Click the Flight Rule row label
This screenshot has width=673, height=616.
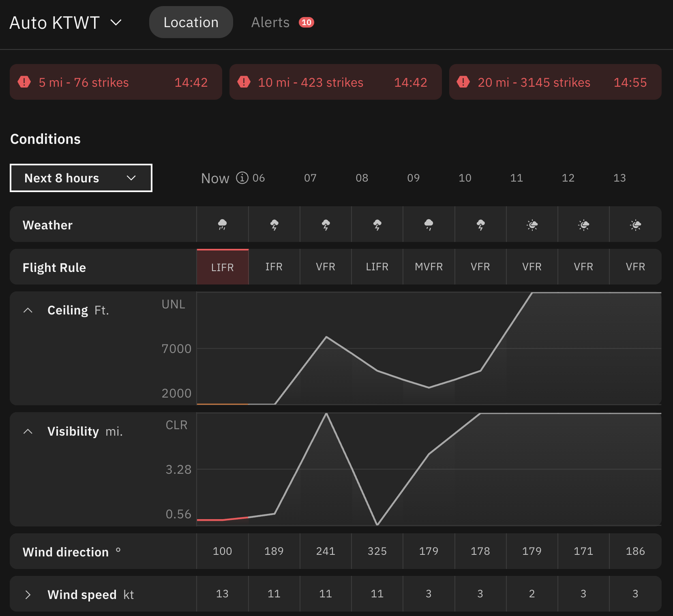pos(54,267)
